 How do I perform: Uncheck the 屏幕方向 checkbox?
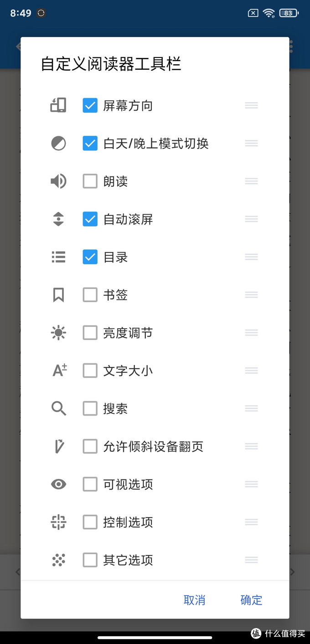(x=90, y=105)
